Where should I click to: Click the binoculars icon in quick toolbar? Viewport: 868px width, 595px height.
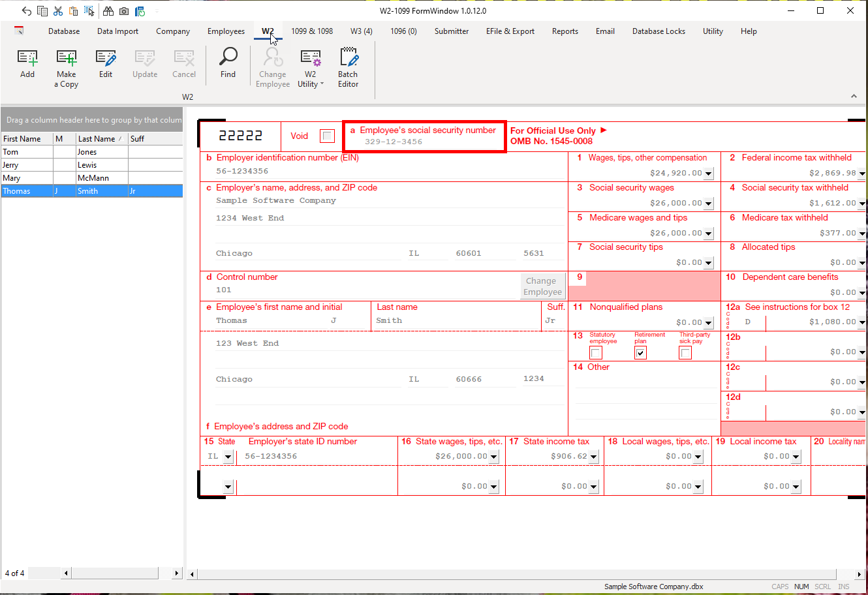click(108, 11)
